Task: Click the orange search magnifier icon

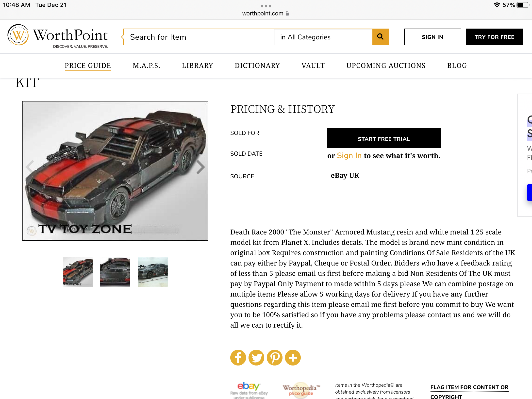Action: point(381,37)
